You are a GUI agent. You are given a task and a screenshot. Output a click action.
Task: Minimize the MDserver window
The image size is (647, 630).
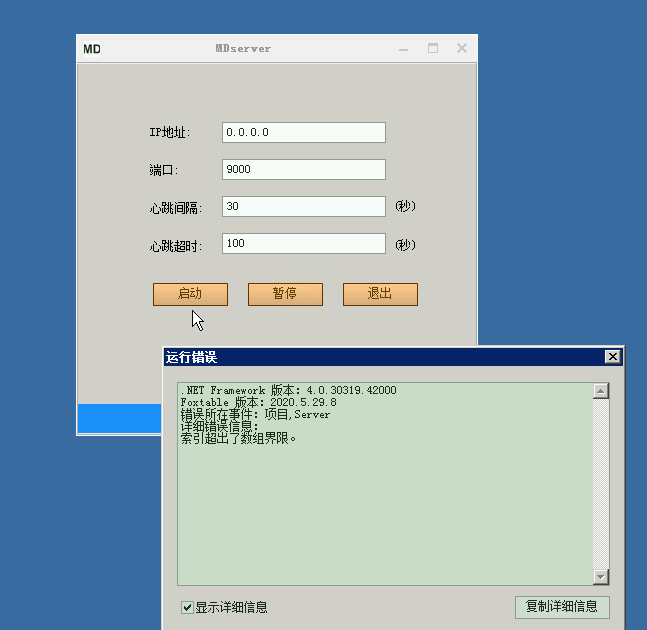click(404, 49)
